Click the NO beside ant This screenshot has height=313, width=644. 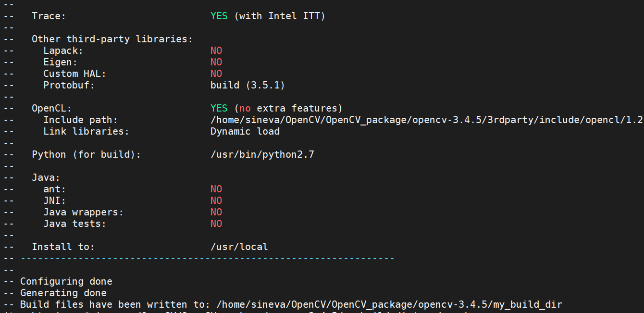[216, 189]
